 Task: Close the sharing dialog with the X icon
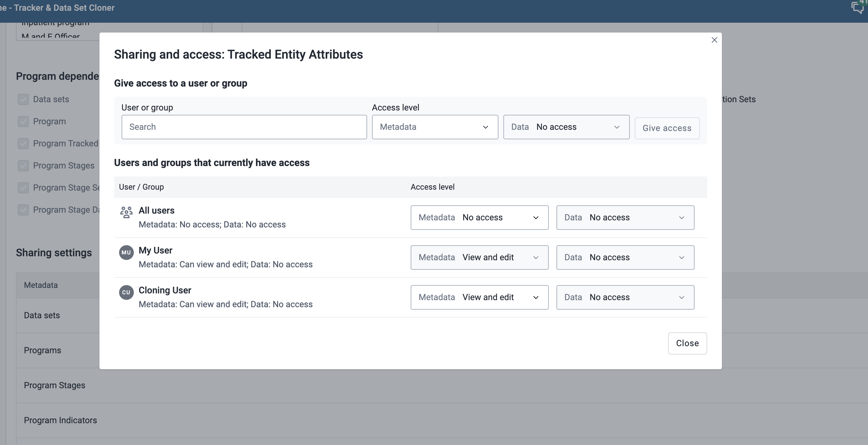714,40
